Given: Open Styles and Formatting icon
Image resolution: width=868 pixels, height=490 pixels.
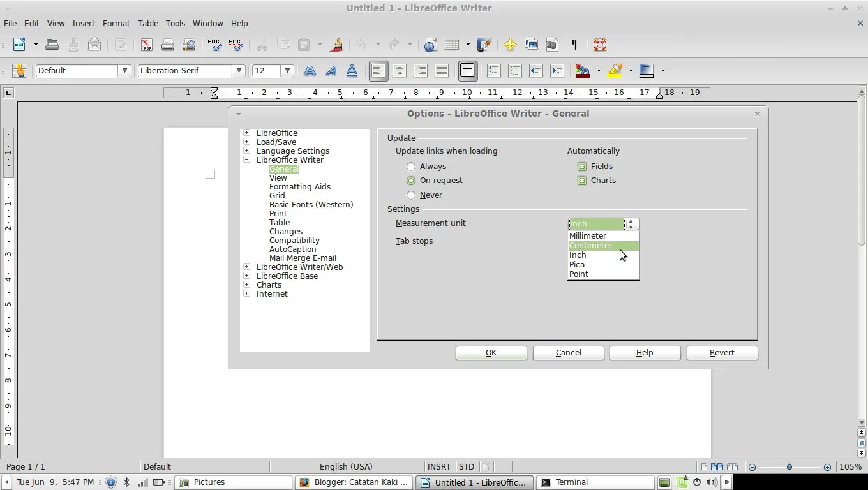Looking at the screenshot, I should pos(19,71).
